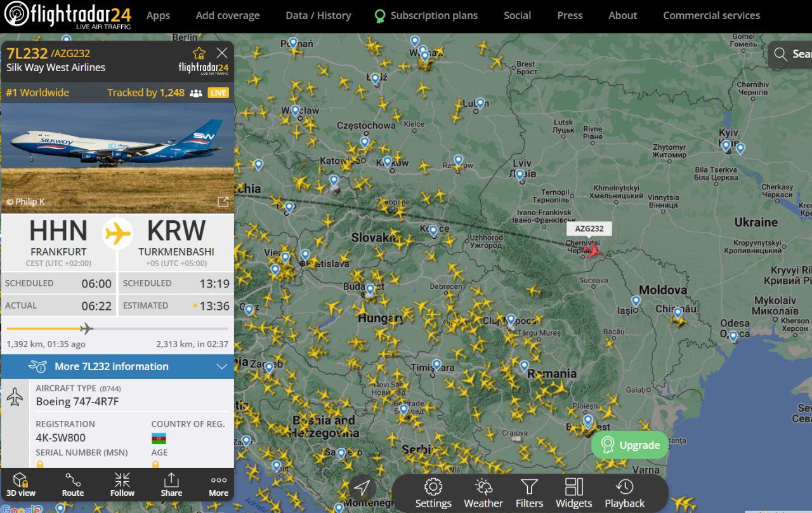Open the More options ellipsis menu
Image resolution: width=812 pixels, height=513 pixels.
219,485
